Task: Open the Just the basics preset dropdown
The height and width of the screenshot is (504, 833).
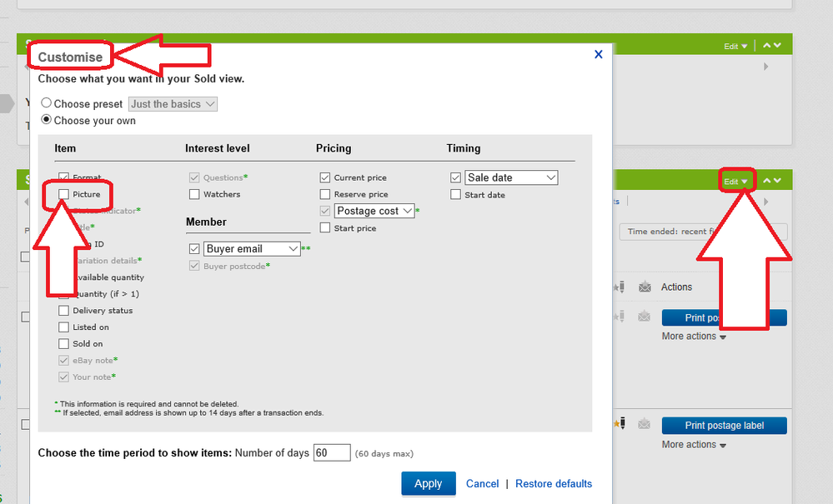Action: (173, 104)
